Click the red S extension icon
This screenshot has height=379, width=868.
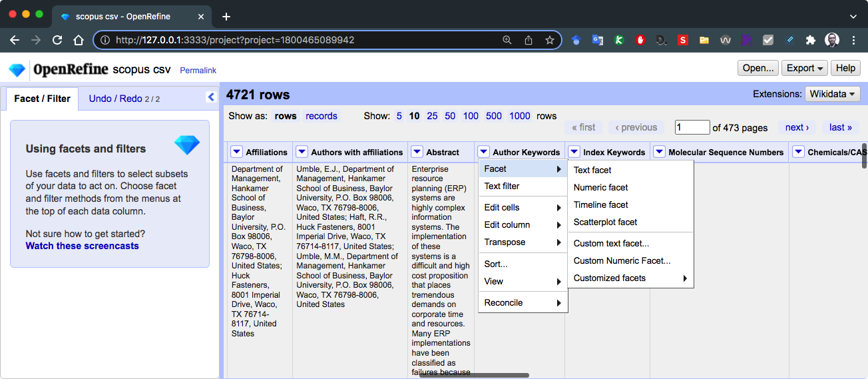point(683,40)
